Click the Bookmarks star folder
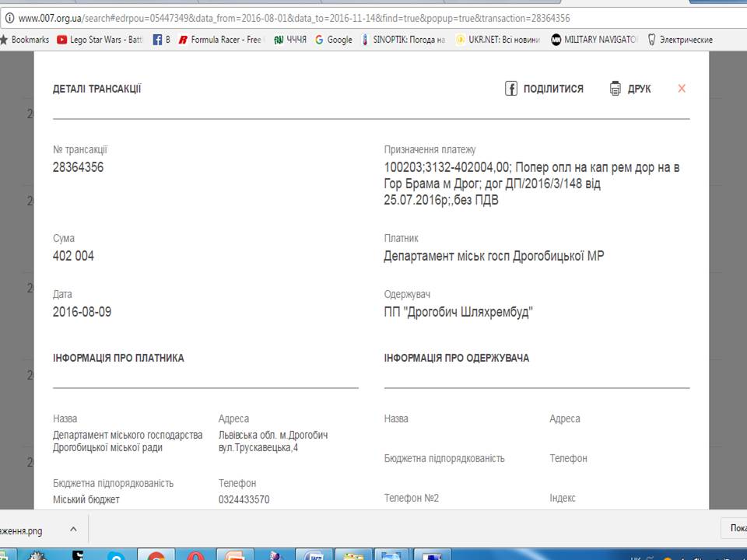 tap(24, 40)
